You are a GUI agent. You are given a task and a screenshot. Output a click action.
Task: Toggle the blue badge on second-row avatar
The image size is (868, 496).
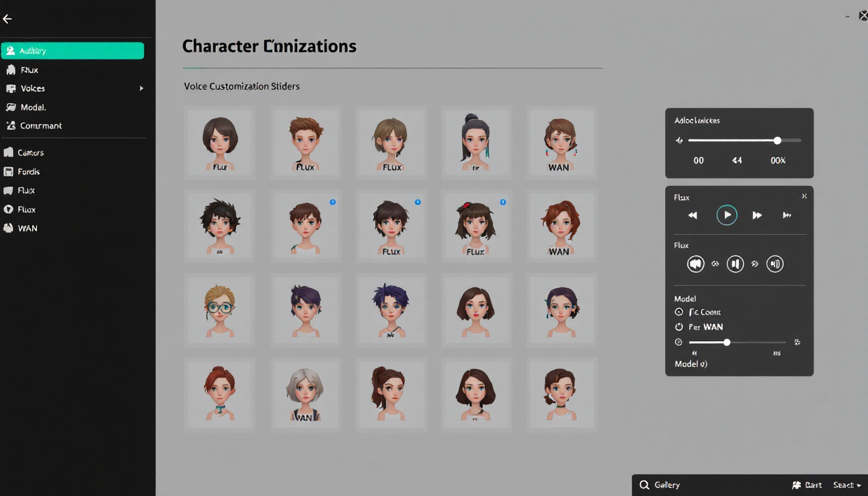[x=333, y=202]
